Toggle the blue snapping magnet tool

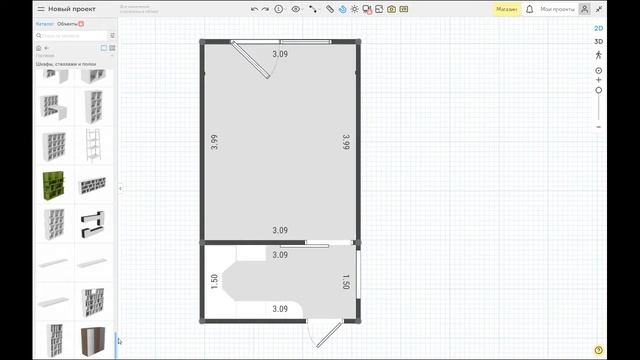pos(342,9)
